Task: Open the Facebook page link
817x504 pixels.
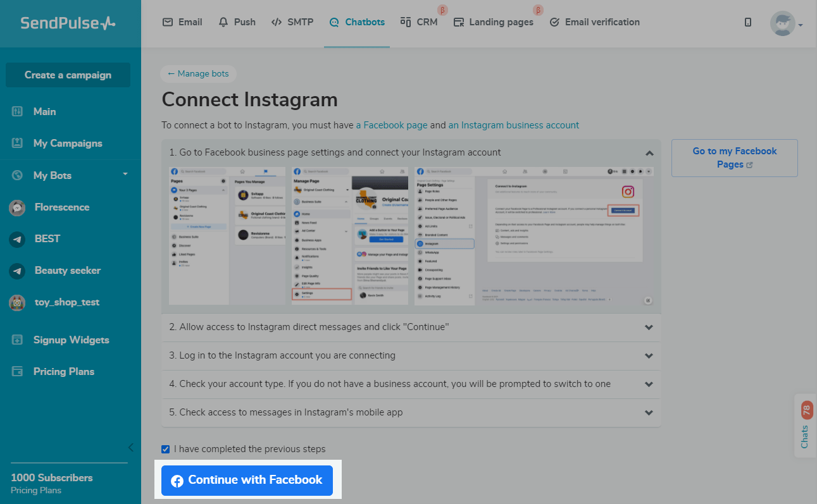Action: [392, 125]
